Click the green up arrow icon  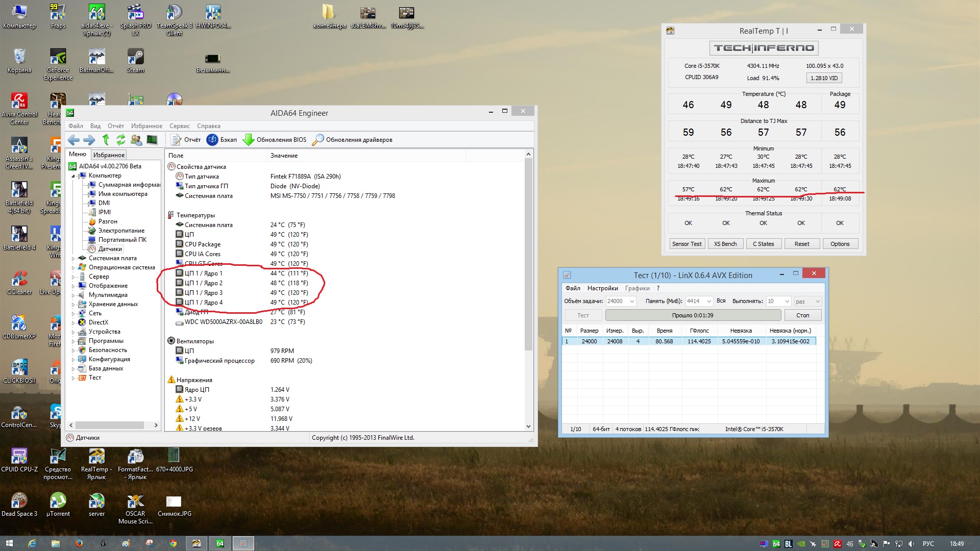tap(106, 140)
